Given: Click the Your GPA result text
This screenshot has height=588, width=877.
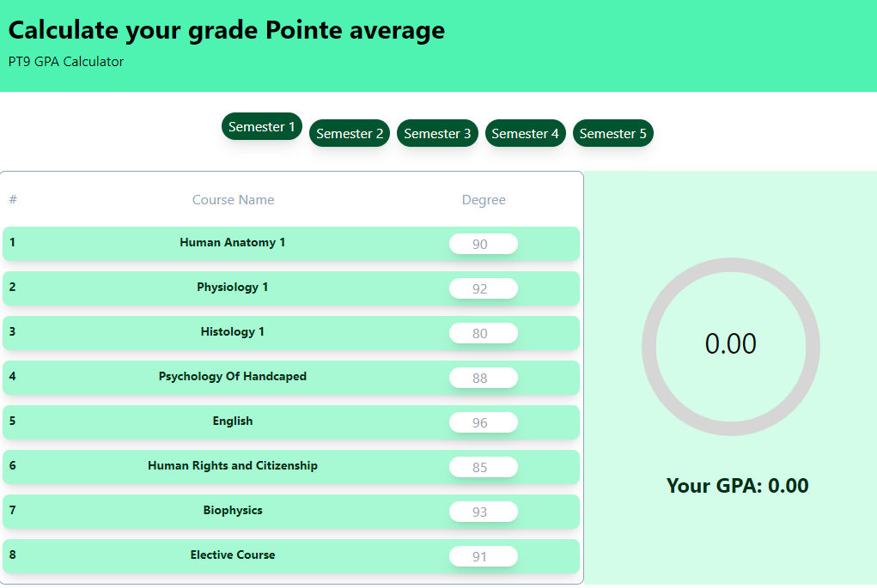Looking at the screenshot, I should pyautogui.click(x=736, y=485).
